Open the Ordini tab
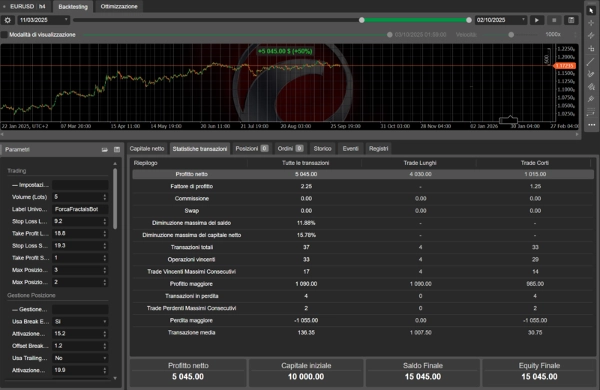The width and height of the screenshot is (600, 390). [x=290, y=148]
